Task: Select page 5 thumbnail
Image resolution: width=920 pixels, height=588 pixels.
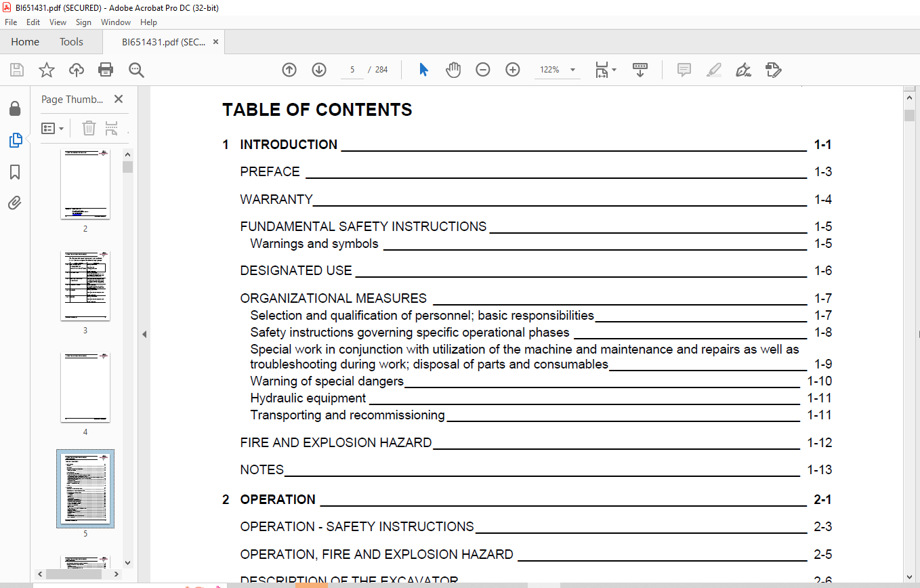Action: tap(85, 488)
